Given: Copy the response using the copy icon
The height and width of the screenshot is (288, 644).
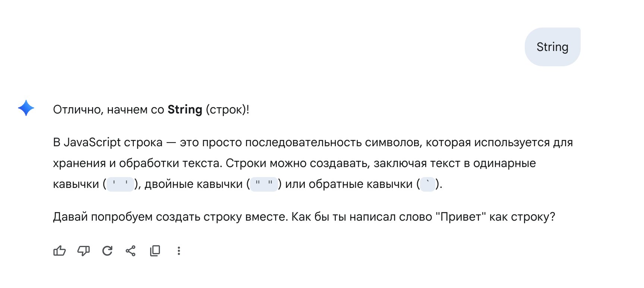Looking at the screenshot, I should tap(155, 251).
